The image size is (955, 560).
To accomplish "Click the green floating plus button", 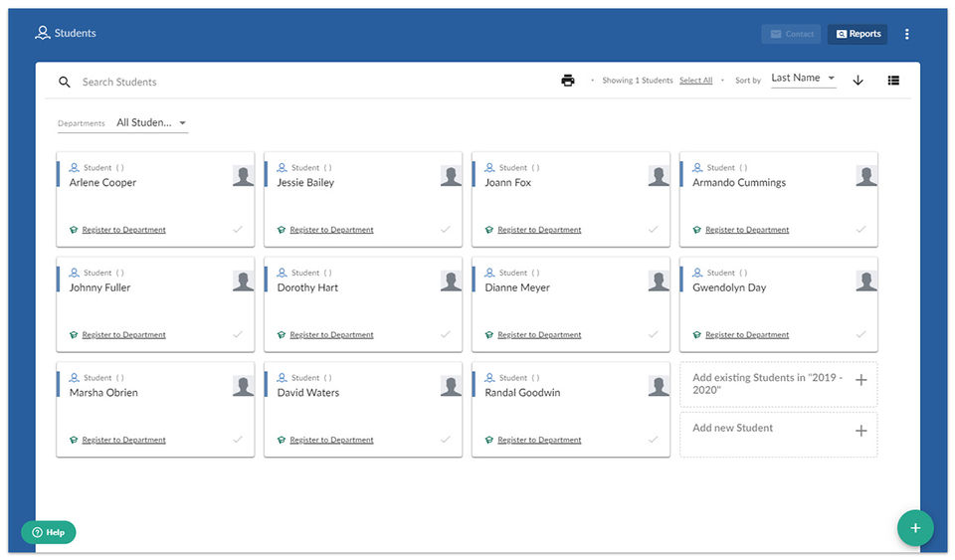I will pyautogui.click(x=915, y=528).
